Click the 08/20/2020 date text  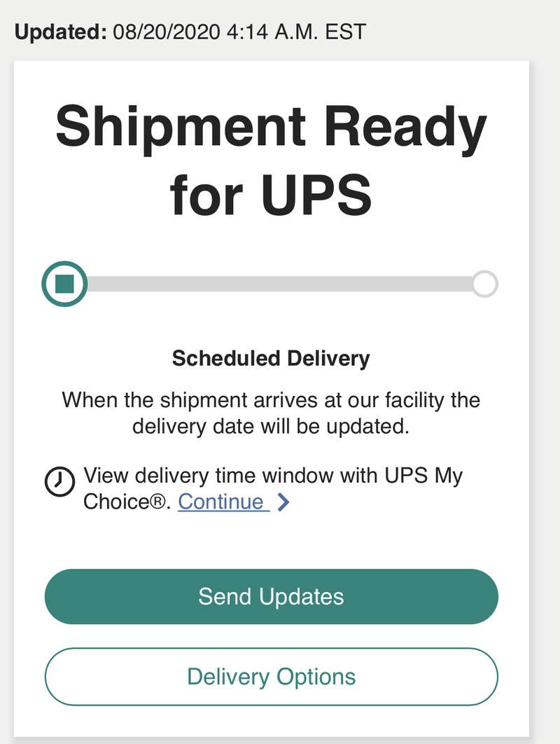(x=162, y=32)
